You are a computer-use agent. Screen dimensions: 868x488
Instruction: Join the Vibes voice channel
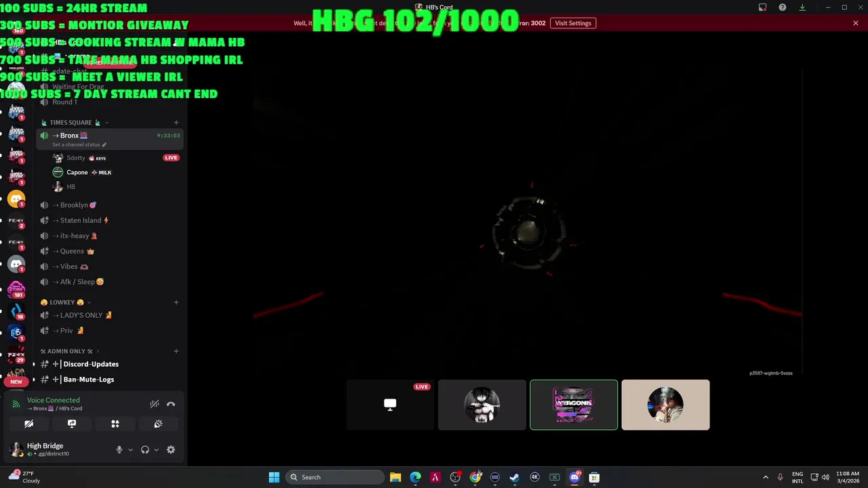(110, 266)
